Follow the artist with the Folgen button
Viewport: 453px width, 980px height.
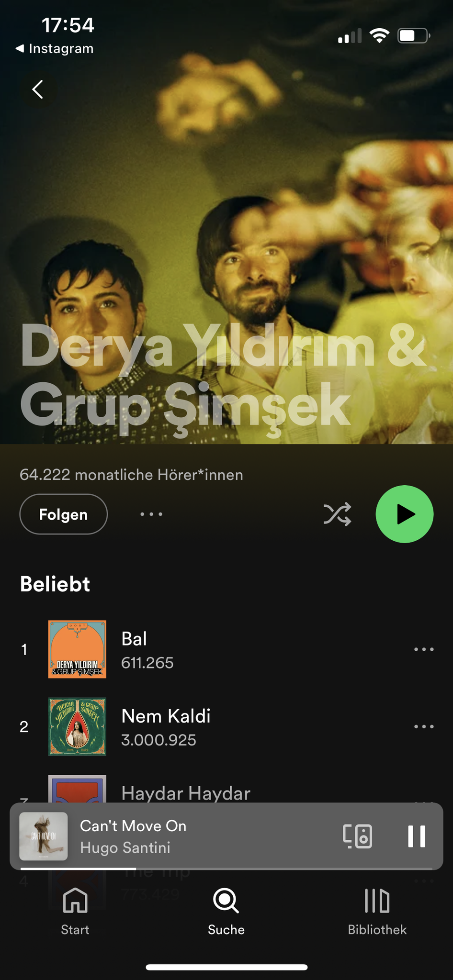tap(64, 514)
